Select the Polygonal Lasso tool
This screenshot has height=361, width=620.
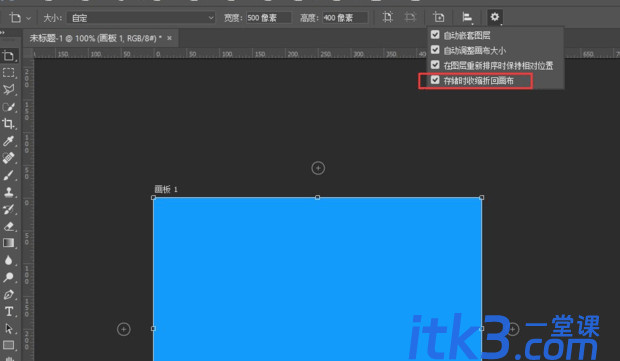[x=8, y=90]
